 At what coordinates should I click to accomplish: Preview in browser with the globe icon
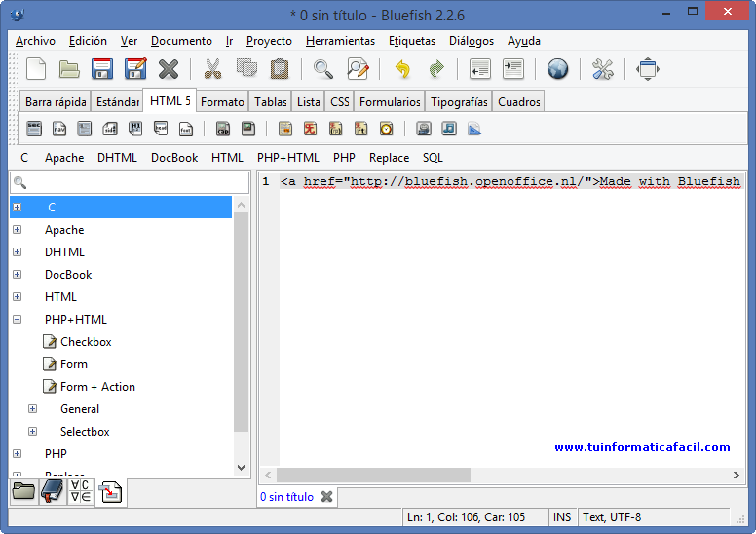[558, 69]
